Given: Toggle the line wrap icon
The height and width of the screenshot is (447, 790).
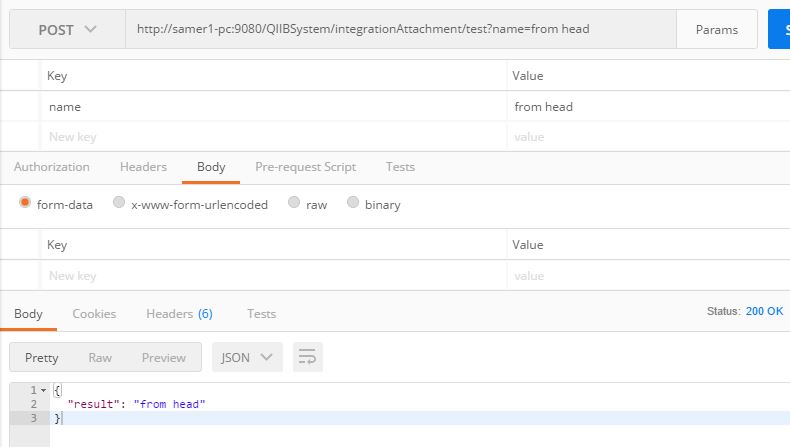Looking at the screenshot, I should (x=307, y=357).
